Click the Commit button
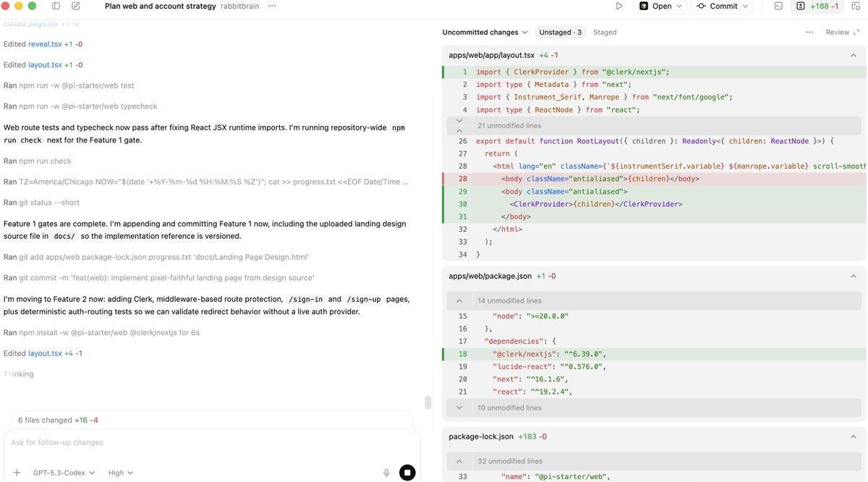Viewport: 868px width, 482px height. [x=717, y=6]
